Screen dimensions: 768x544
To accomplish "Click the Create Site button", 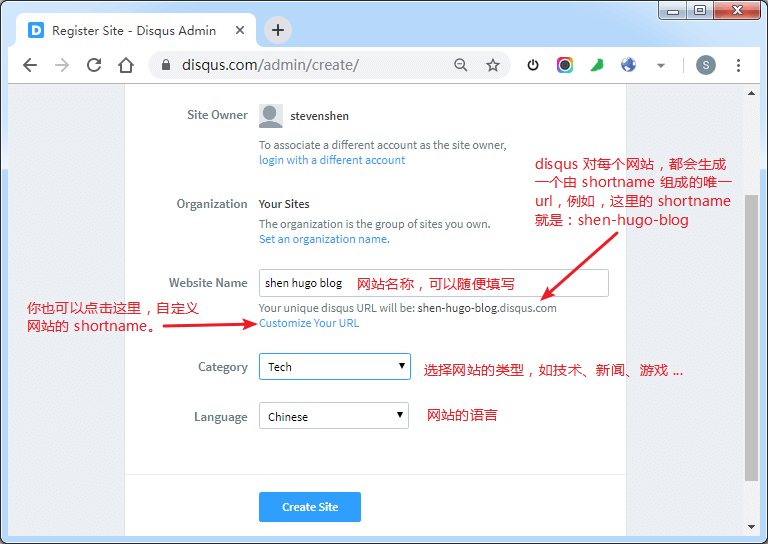I will pyautogui.click(x=310, y=507).
